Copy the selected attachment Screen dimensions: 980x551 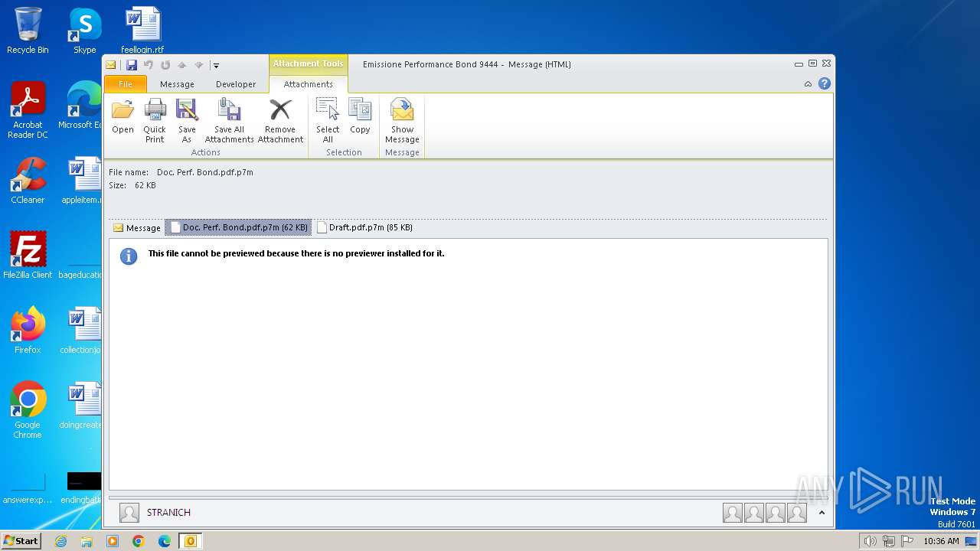pos(360,117)
